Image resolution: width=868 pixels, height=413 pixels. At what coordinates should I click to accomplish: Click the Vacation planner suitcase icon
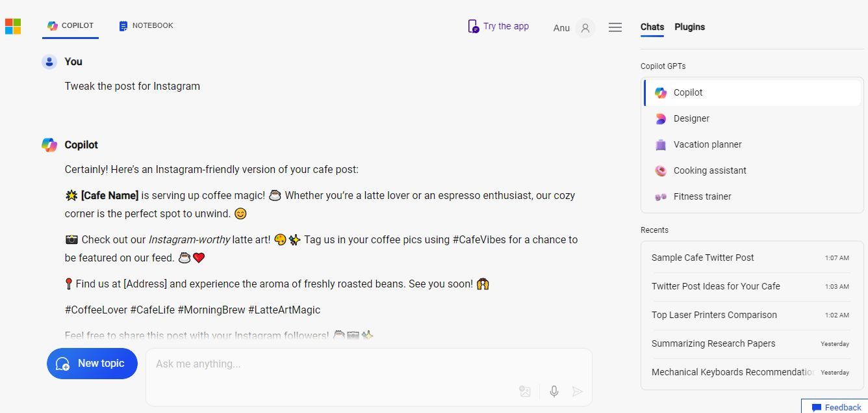[661, 144]
